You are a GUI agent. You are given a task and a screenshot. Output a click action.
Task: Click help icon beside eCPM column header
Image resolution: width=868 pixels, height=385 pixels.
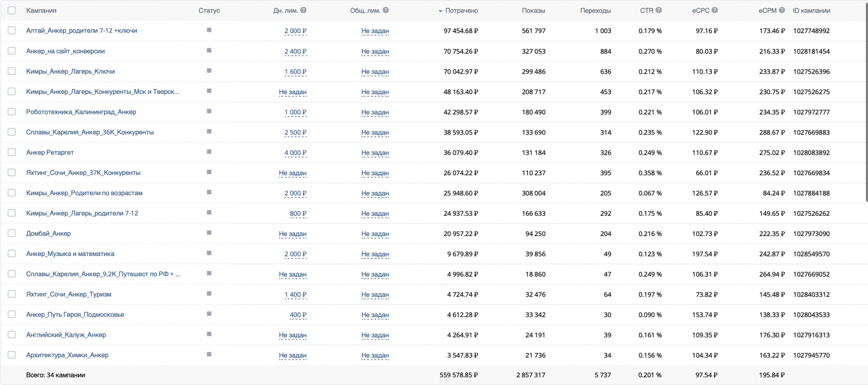coord(782,10)
